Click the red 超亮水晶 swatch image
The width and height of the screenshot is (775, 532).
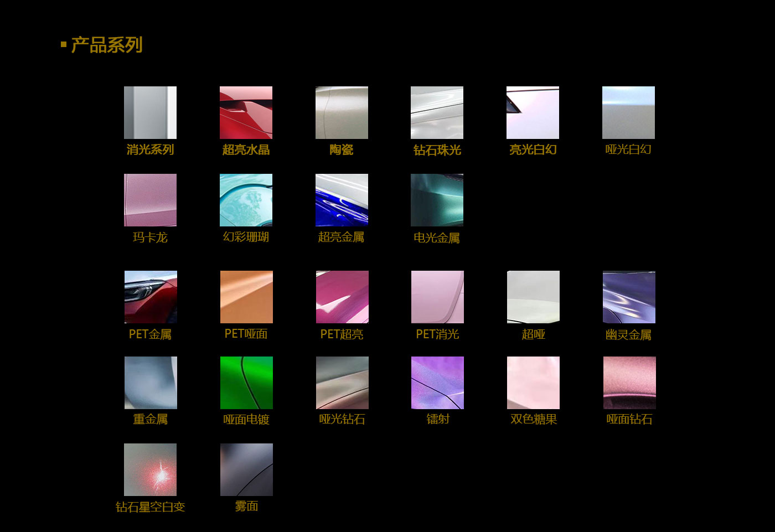point(246,112)
